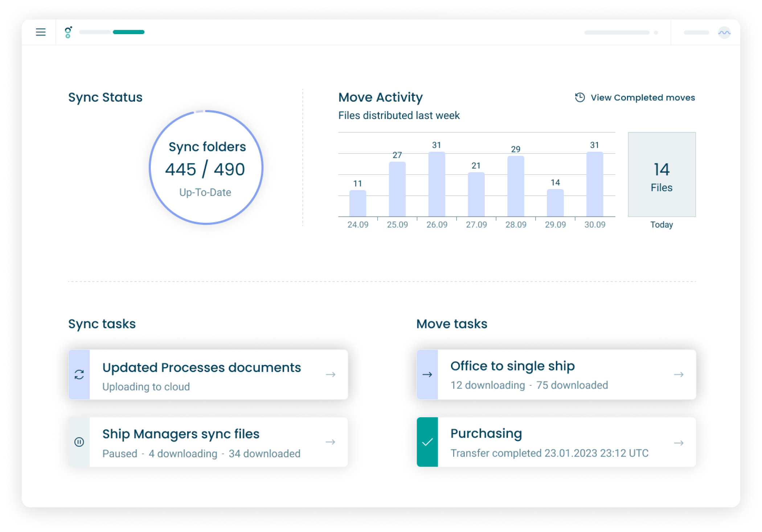The image size is (762, 532).
Task: Click the Sync folders progress ring
Action: pos(206,167)
